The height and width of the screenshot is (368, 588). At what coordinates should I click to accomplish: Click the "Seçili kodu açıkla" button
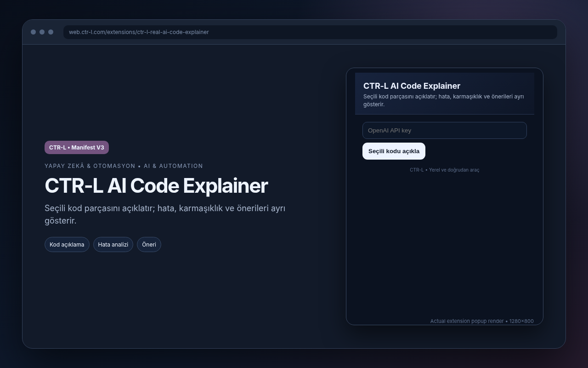click(394, 151)
